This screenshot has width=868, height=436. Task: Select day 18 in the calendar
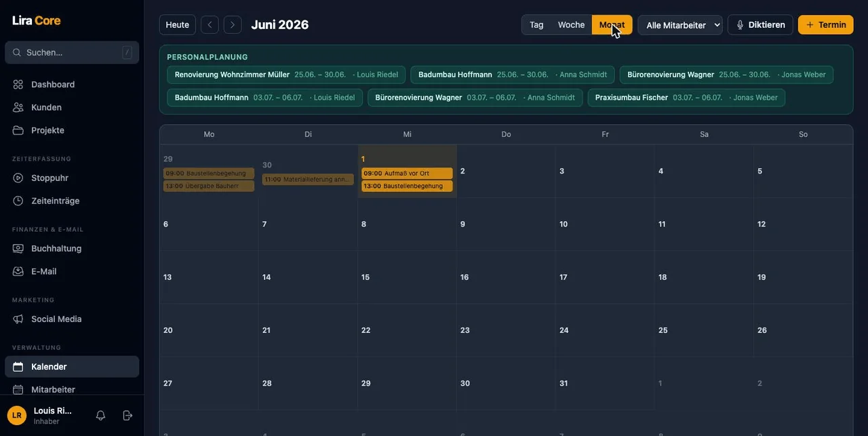(704, 277)
